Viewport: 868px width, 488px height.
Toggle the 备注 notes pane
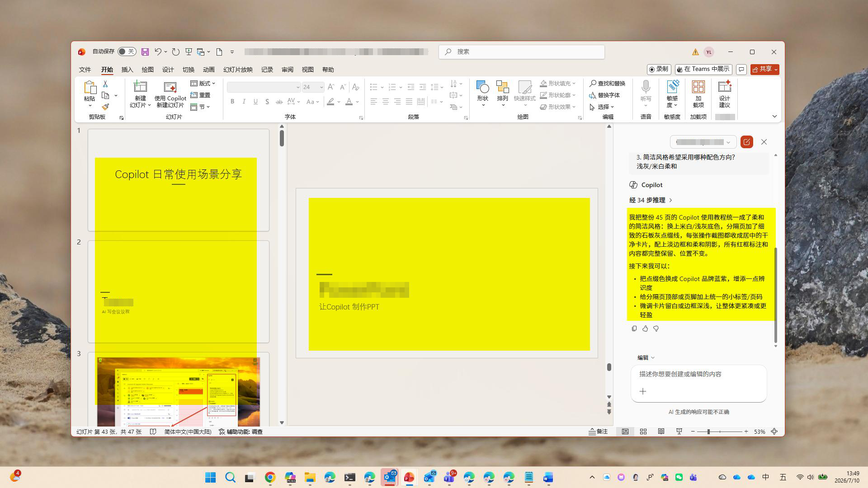click(598, 432)
